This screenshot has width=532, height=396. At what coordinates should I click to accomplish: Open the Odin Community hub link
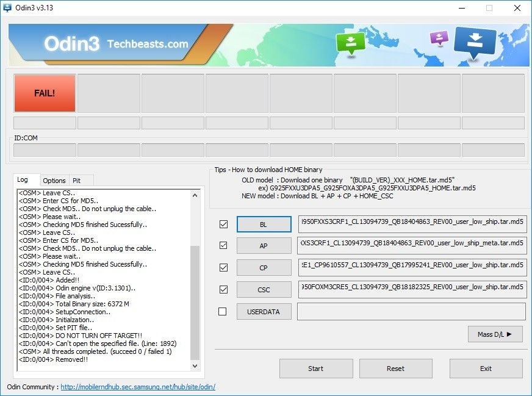coord(138,387)
